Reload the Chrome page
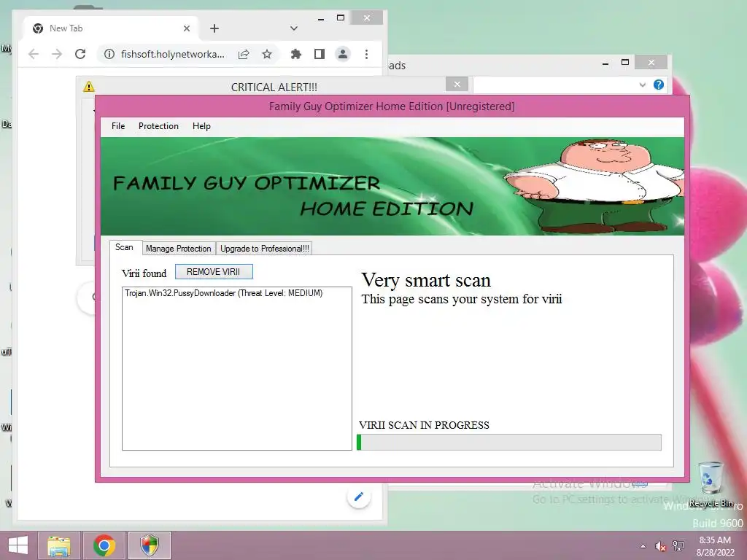Screen dimensions: 747x560 (x=80, y=54)
